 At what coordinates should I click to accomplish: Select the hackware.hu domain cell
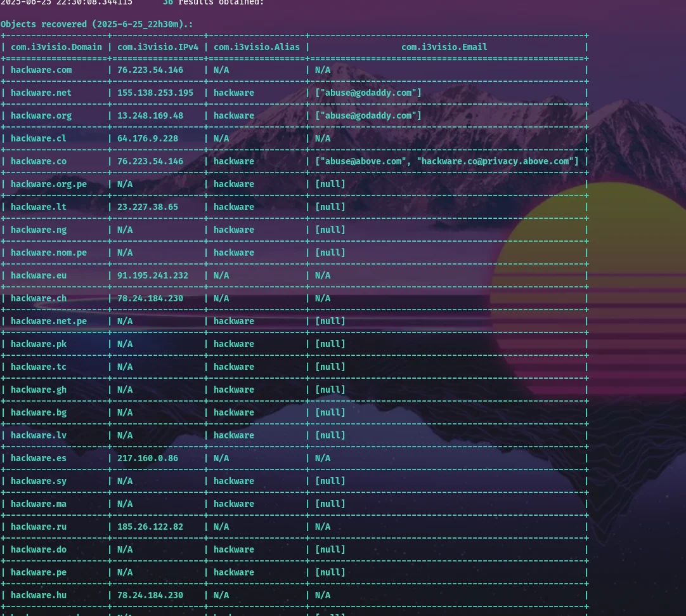[39, 596]
